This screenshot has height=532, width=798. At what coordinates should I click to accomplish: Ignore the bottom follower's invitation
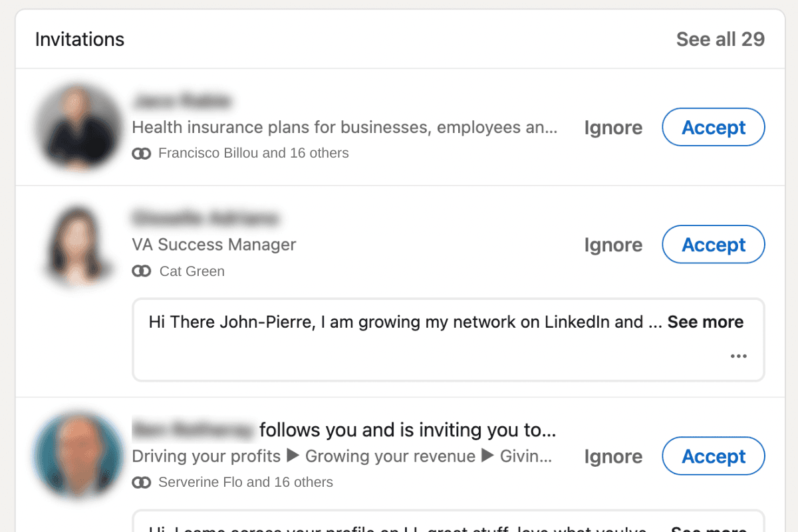(612, 456)
